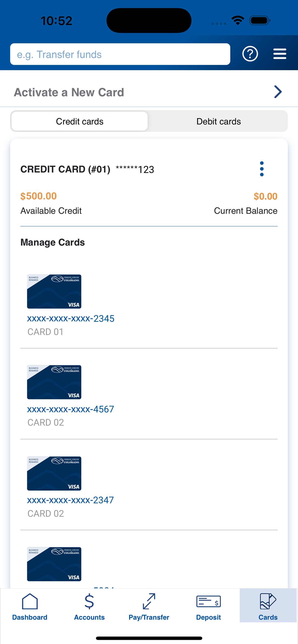Switch to the Credit cards segment

pos(80,121)
